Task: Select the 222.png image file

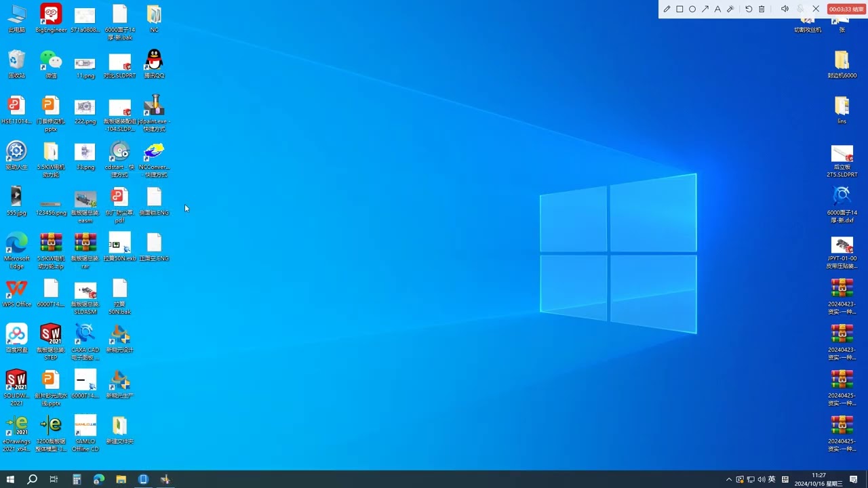Action: [85, 110]
